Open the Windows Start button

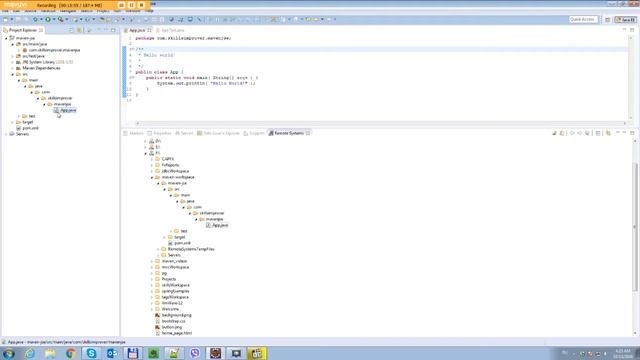(x=9, y=353)
